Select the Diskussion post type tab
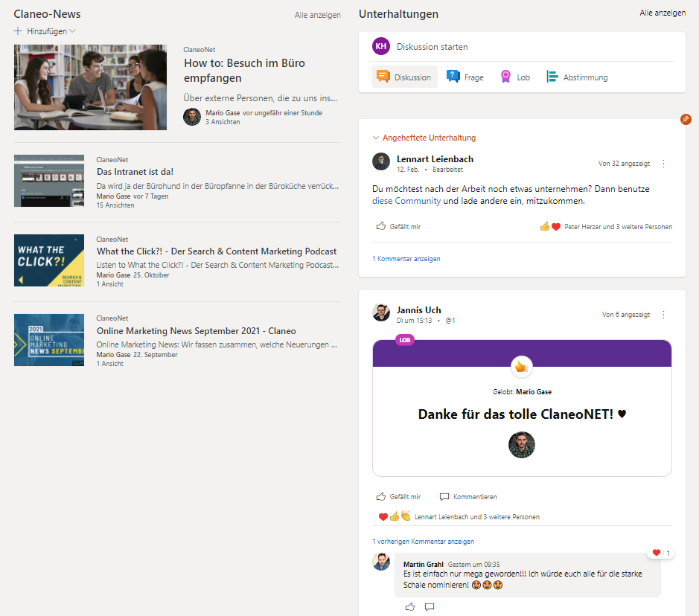Image resolution: width=699 pixels, height=616 pixels. [404, 77]
